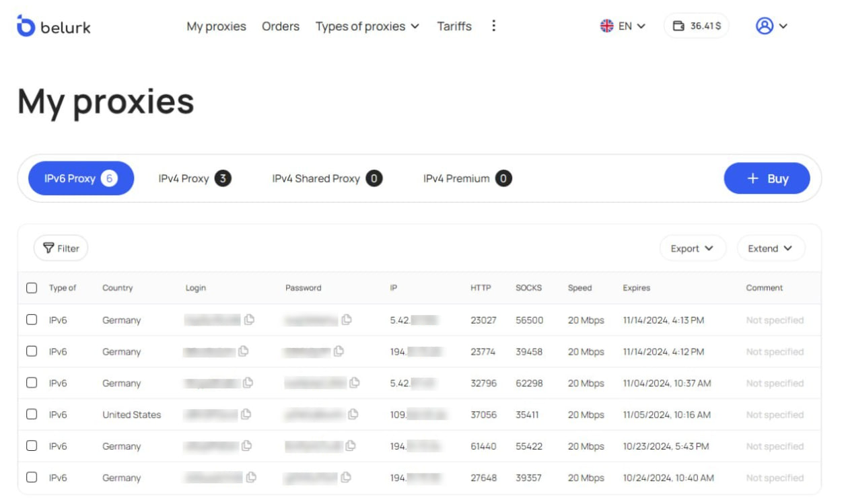Open the IPv4 Shared Proxy tab
Viewport: 844px width, 504px height.
(x=326, y=178)
